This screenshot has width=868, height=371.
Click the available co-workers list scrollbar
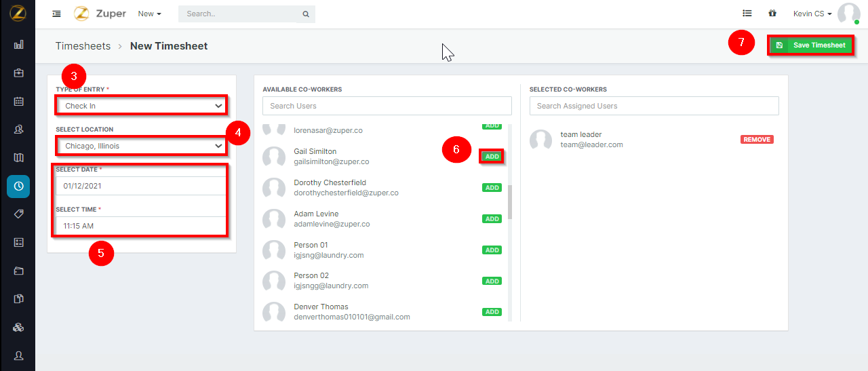(x=510, y=202)
